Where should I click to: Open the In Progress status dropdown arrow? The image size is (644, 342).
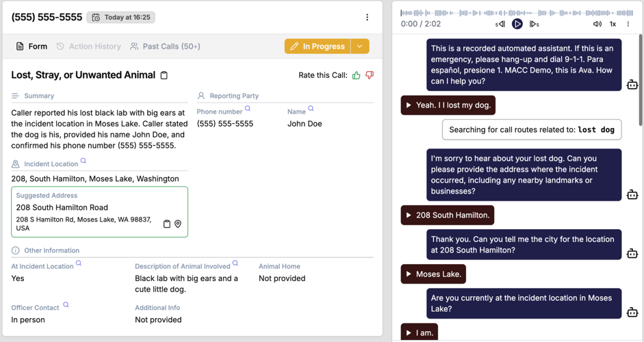click(360, 47)
